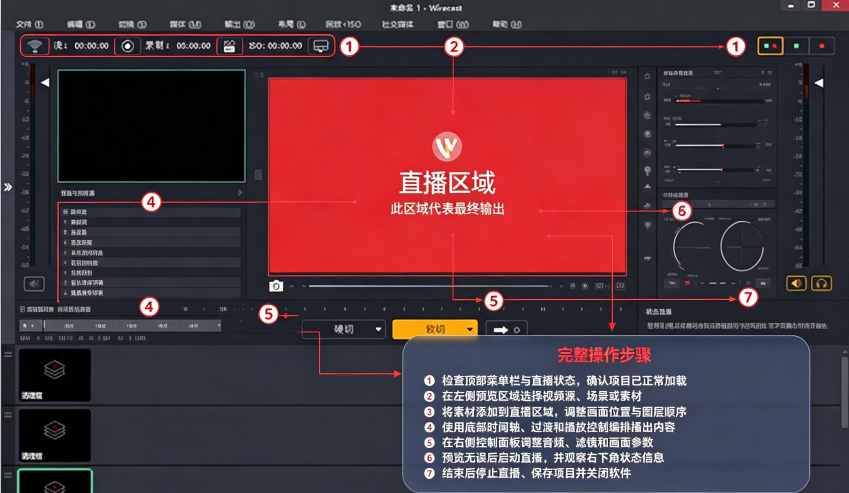Click the 硬切 cut transition button
The width and height of the screenshot is (849, 493).
(343, 329)
